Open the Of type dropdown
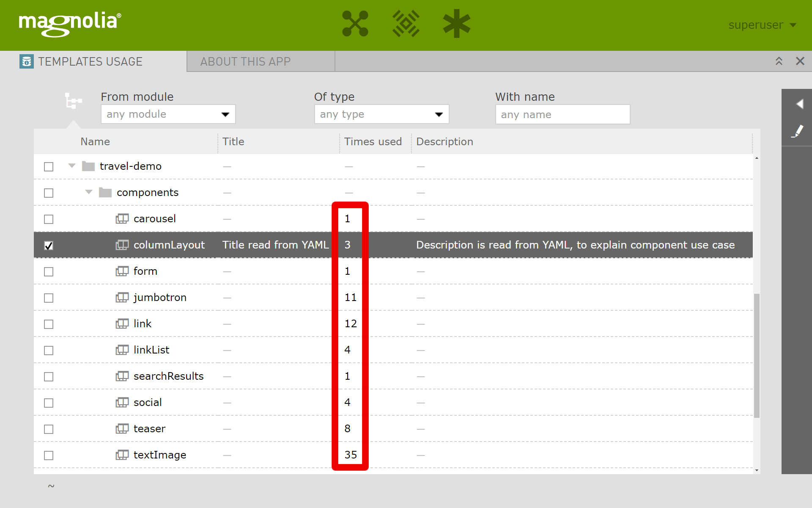Image resolution: width=812 pixels, height=508 pixels. pyautogui.click(x=381, y=114)
